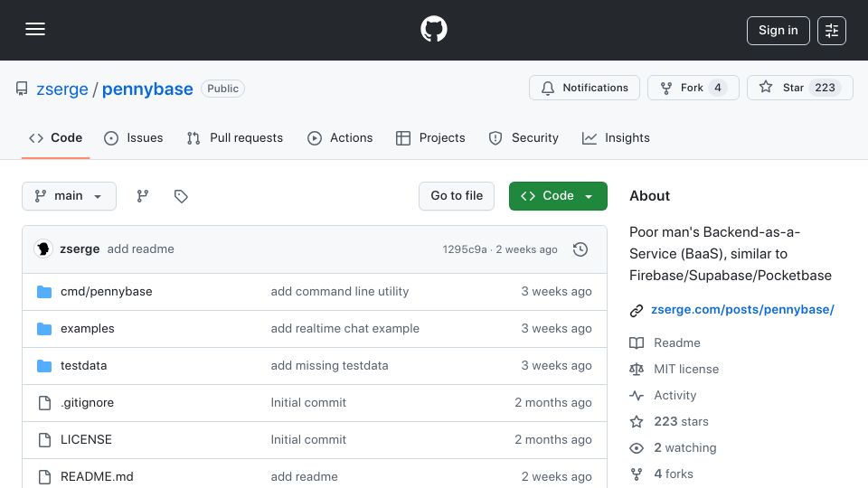Open commit hash 1295c9a
The image size is (868, 488).
[465, 249]
